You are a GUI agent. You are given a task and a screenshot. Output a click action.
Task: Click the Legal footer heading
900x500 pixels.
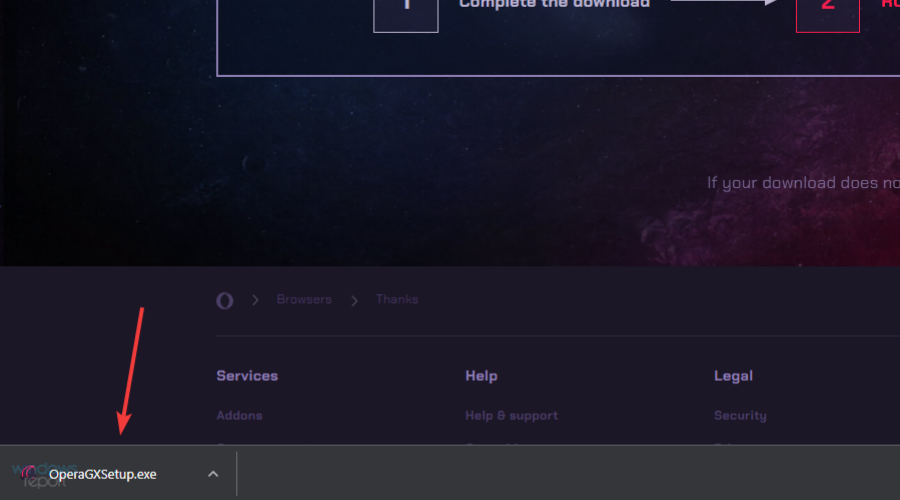pos(733,375)
